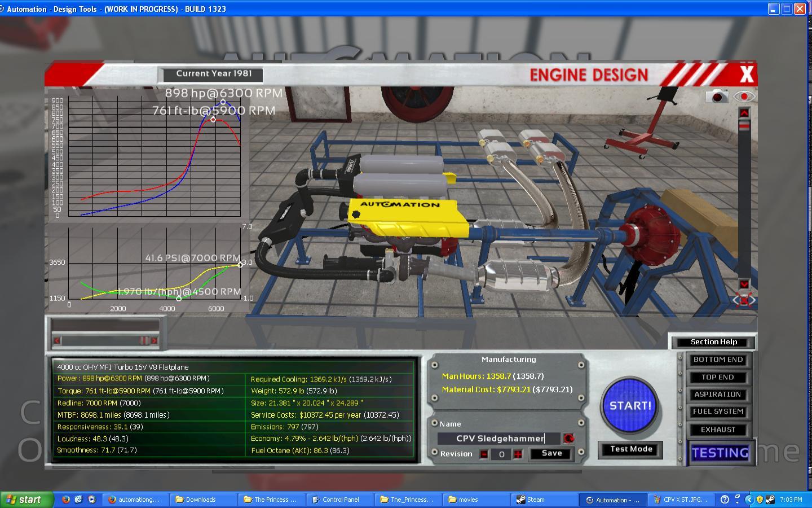Switch to CPV X ST.JPG taskbar window

click(x=681, y=500)
